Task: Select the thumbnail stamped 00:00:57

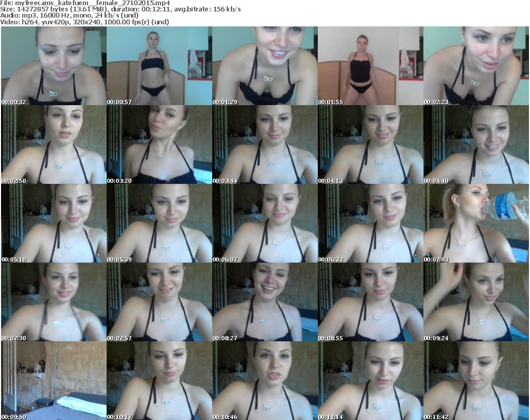Action: (159, 66)
